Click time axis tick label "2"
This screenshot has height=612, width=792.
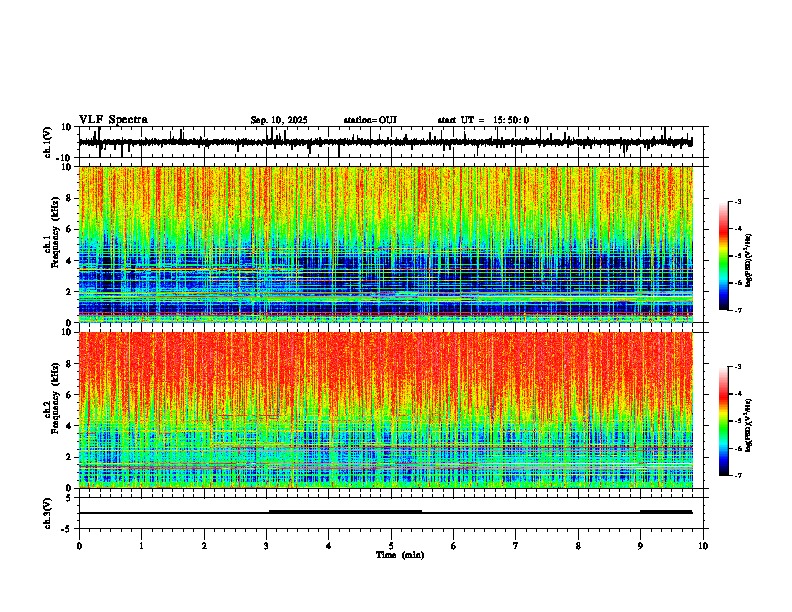pos(204,546)
